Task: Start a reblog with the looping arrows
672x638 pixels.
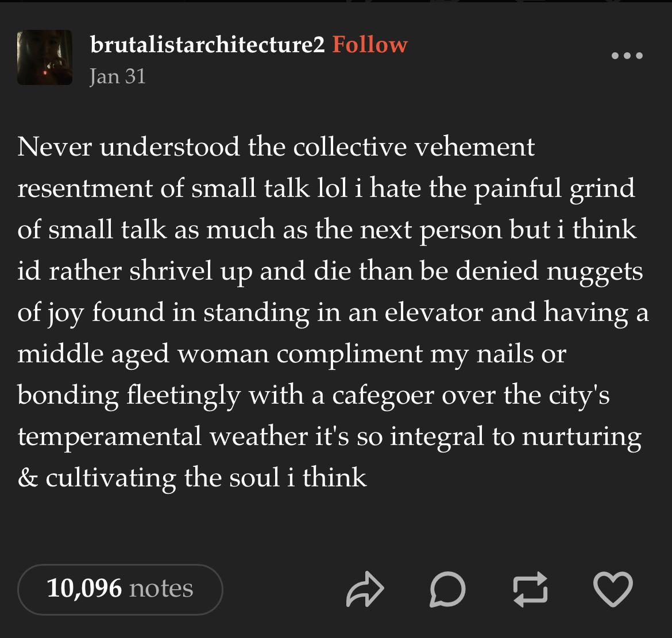Action: [530, 589]
